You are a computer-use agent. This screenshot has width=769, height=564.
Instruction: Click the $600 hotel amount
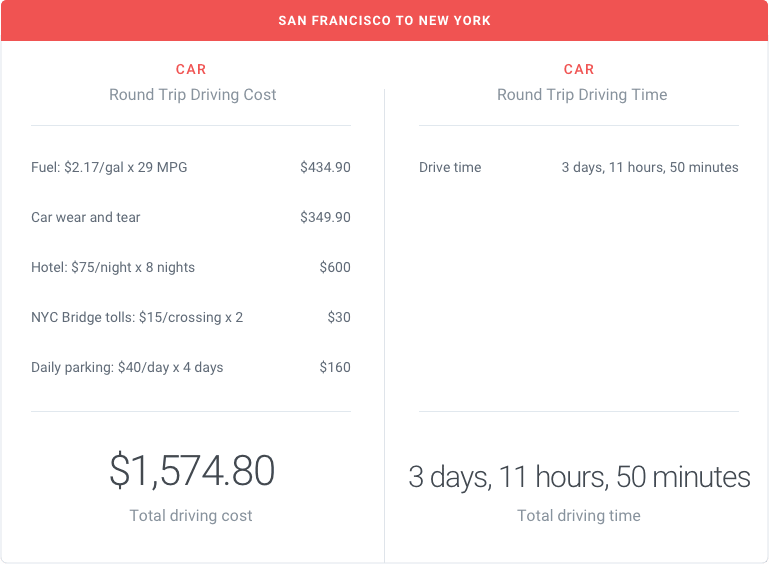(335, 267)
